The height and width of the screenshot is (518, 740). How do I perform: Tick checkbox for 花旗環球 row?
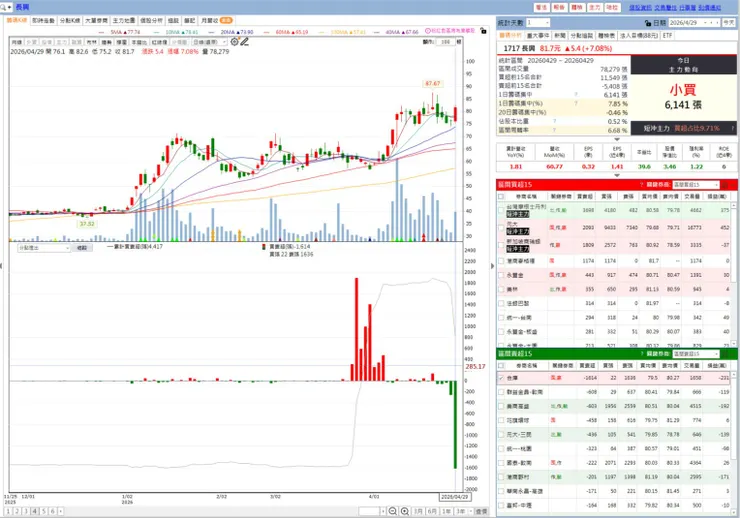(501, 420)
